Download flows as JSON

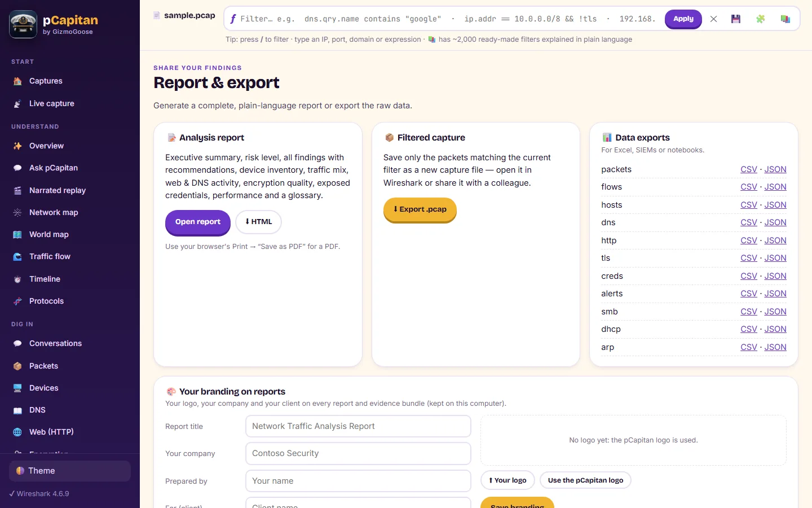775,187
